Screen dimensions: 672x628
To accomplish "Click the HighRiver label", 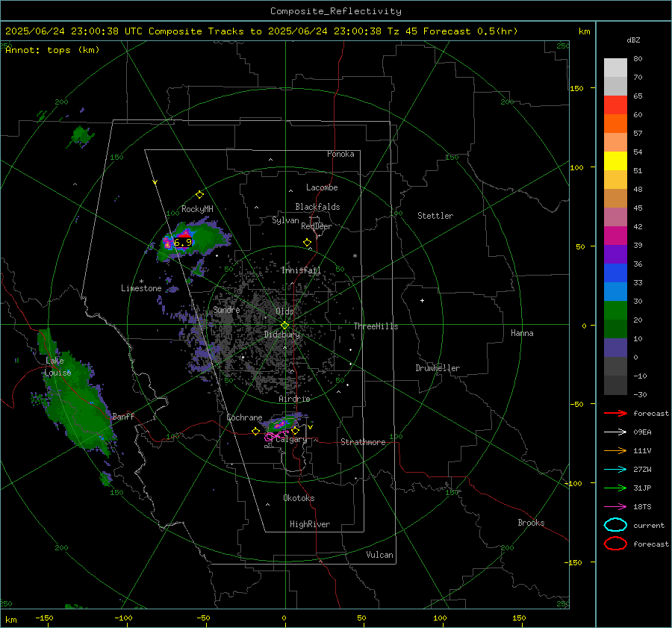I will [x=310, y=524].
